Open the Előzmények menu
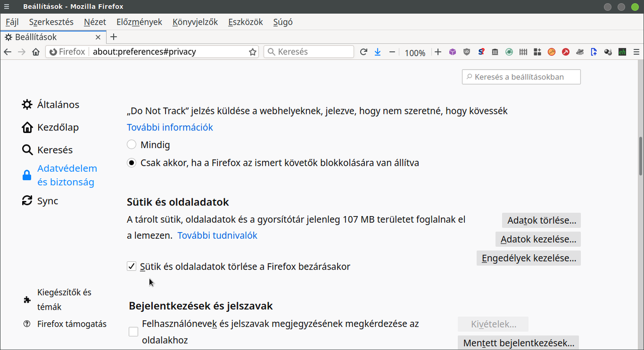The height and width of the screenshot is (350, 644). [139, 22]
